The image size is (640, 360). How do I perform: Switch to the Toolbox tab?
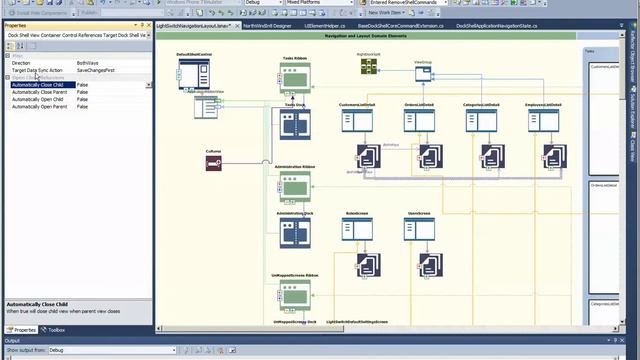[x=53, y=330]
